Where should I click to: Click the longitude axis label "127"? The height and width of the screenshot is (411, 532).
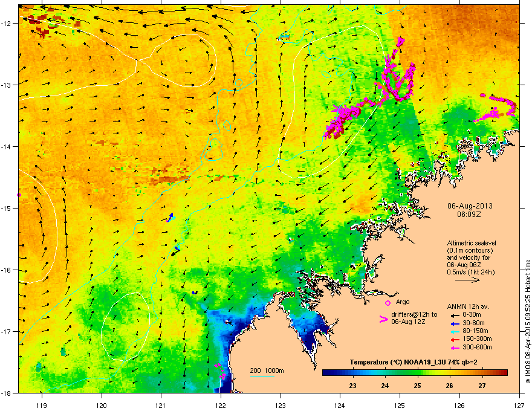tap(519, 405)
